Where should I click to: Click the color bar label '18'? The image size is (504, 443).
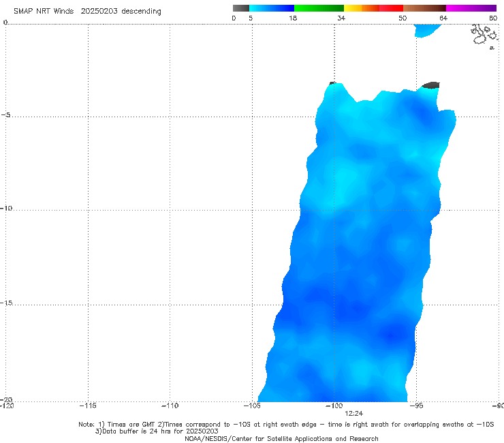[293, 18]
